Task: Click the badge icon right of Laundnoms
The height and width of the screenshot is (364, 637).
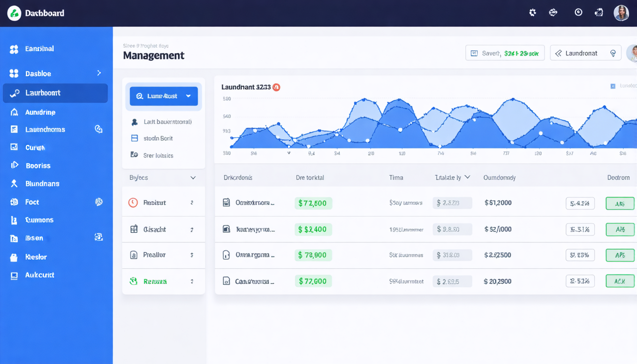Action: pos(99,129)
